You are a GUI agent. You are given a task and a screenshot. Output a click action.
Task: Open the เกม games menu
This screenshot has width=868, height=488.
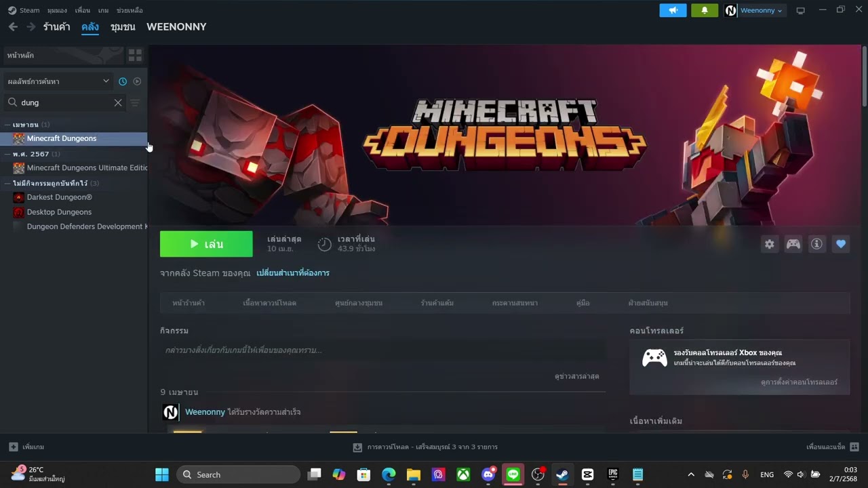(104, 10)
